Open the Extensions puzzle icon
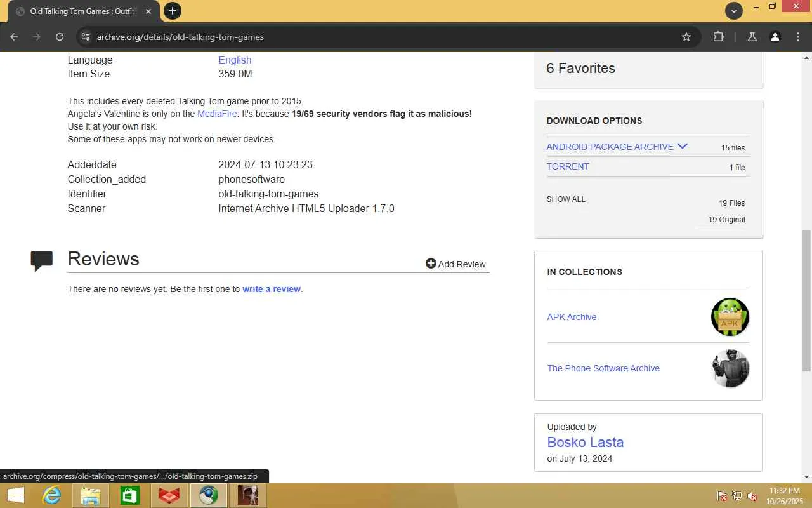Image resolution: width=812 pixels, height=508 pixels. click(x=718, y=37)
